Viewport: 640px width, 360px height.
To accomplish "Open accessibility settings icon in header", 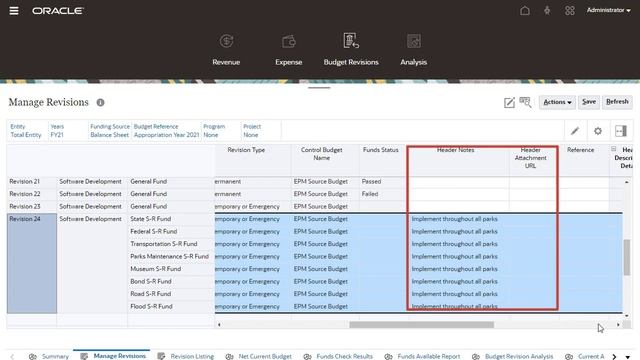I will tap(547, 10).
